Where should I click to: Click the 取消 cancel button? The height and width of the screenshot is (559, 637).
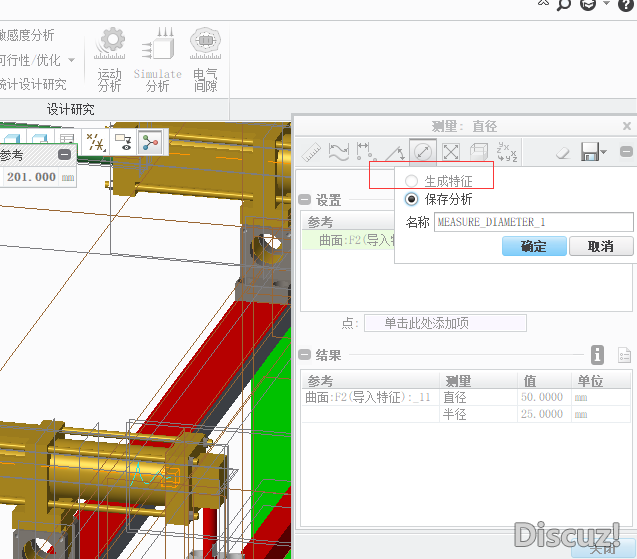pos(601,246)
